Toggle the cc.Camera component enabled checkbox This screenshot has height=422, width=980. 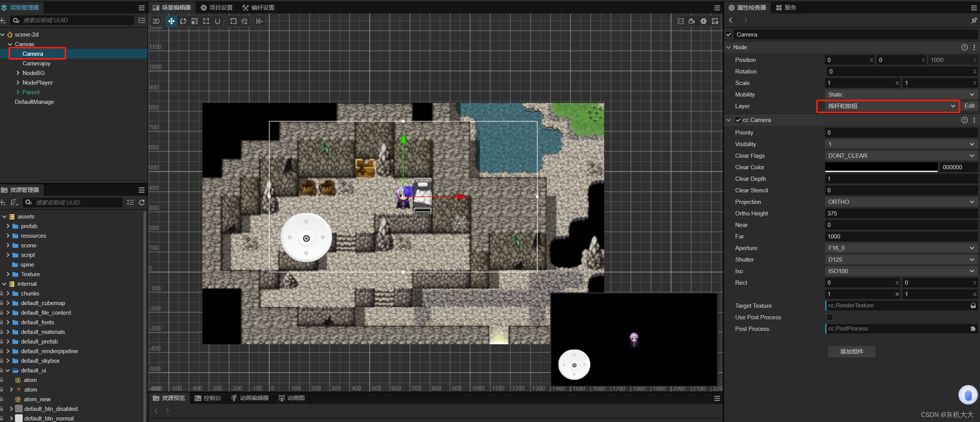738,120
